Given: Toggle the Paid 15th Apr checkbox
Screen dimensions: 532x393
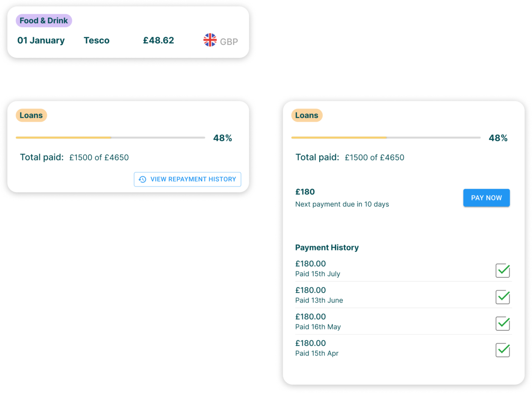Looking at the screenshot, I should (x=502, y=350).
